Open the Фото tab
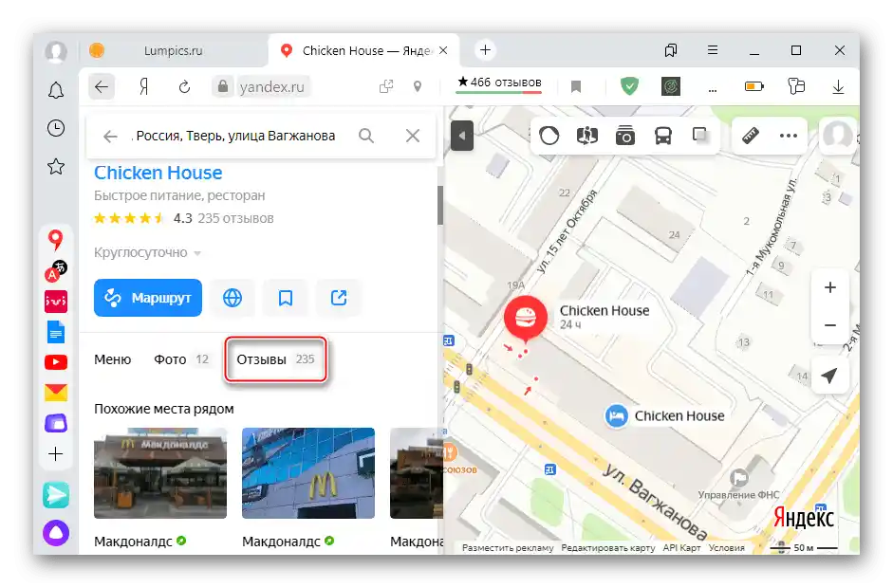Screen dimensions: 893x588 coord(181,359)
